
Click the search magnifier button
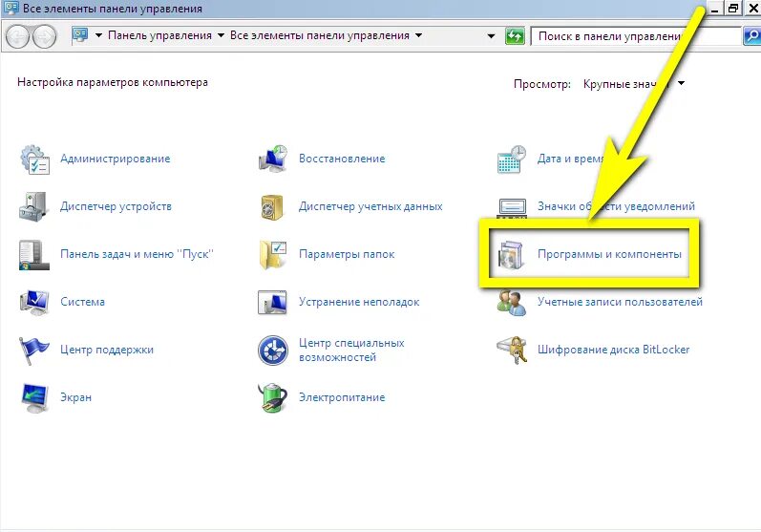(x=751, y=36)
